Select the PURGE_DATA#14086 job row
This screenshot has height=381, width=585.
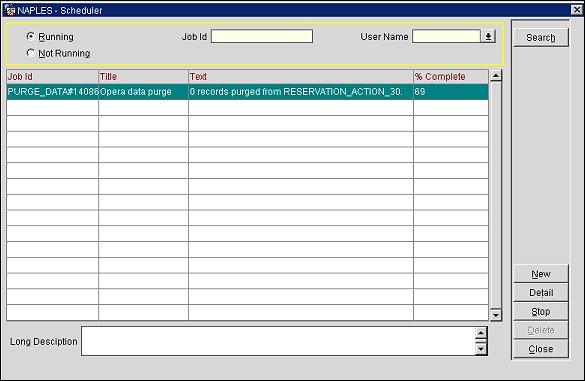coord(247,92)
